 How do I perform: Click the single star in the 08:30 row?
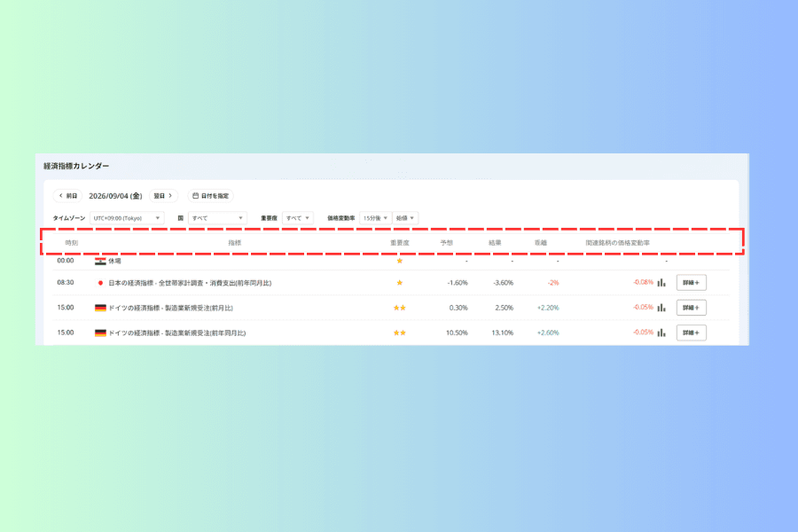pos(400,283)
